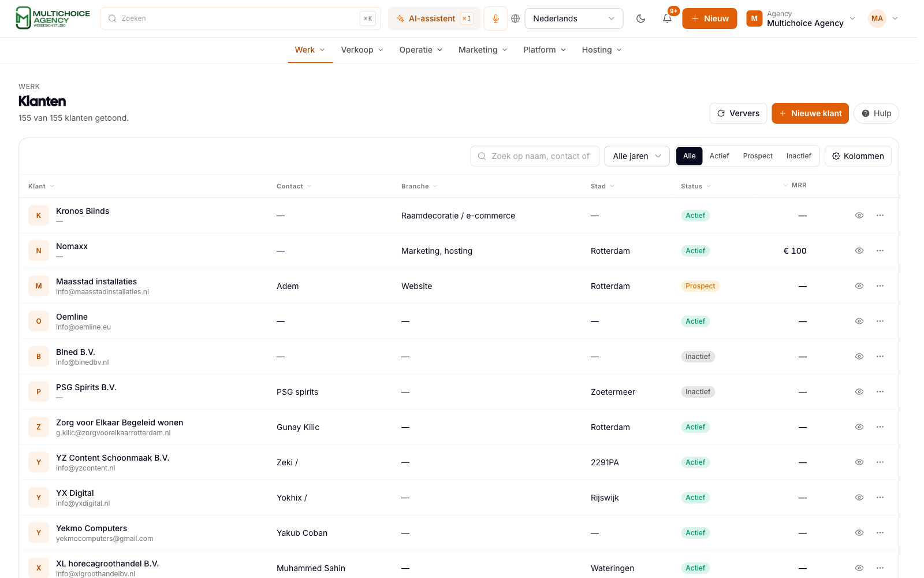Click the Ververs refresh button

(738, 113)
